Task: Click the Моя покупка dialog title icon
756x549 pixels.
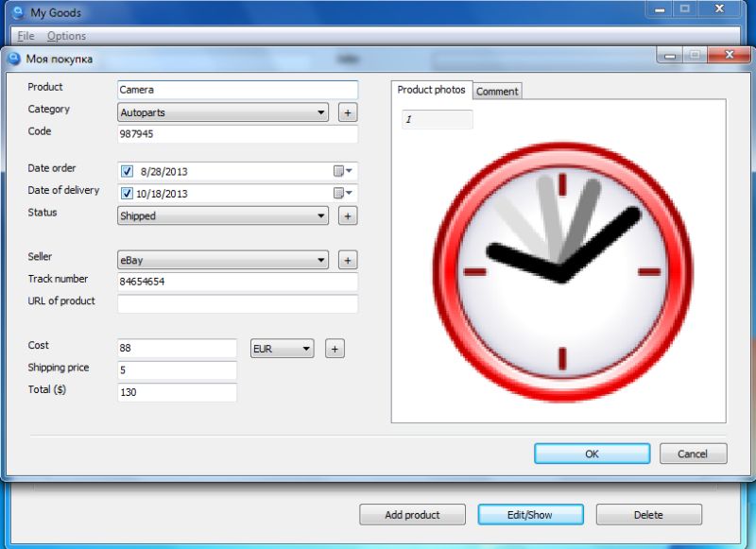Action: [14, 59]
